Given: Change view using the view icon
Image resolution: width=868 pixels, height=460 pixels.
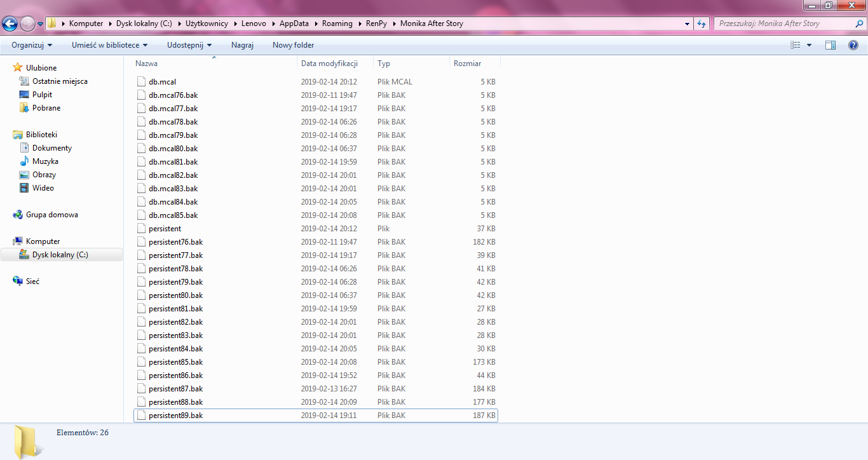Looking at the screenshot, I should 795,45.
